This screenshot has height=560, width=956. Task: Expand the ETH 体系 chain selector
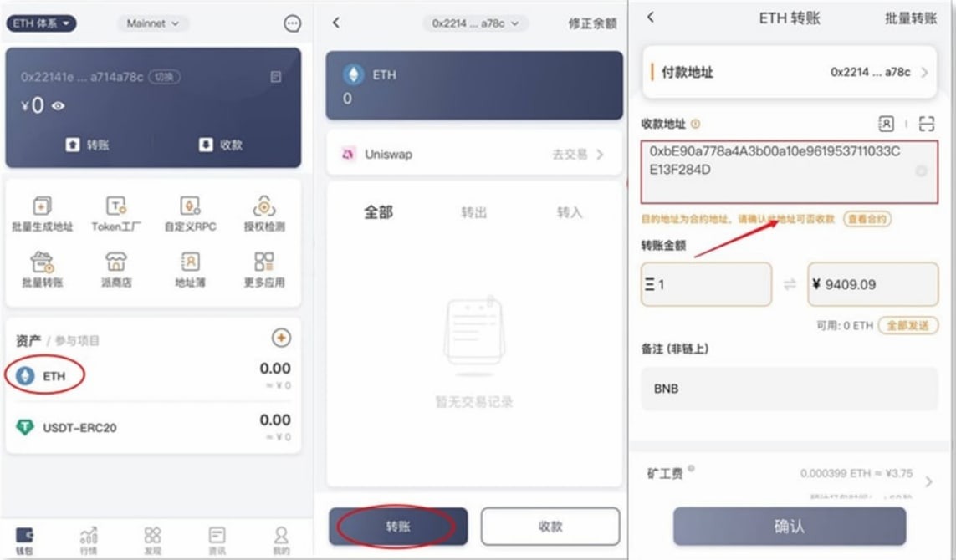pyautogui.click(x=41, y=23)
